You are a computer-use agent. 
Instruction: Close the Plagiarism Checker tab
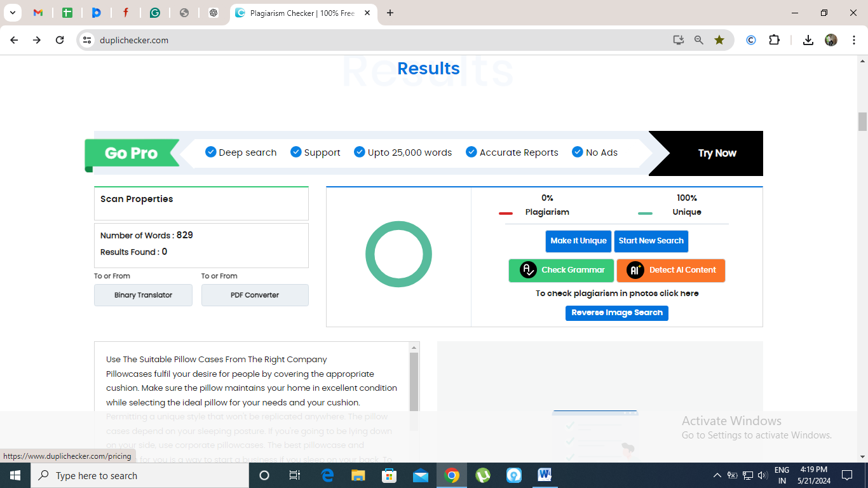pyautogui.click(x=367, y=13)
